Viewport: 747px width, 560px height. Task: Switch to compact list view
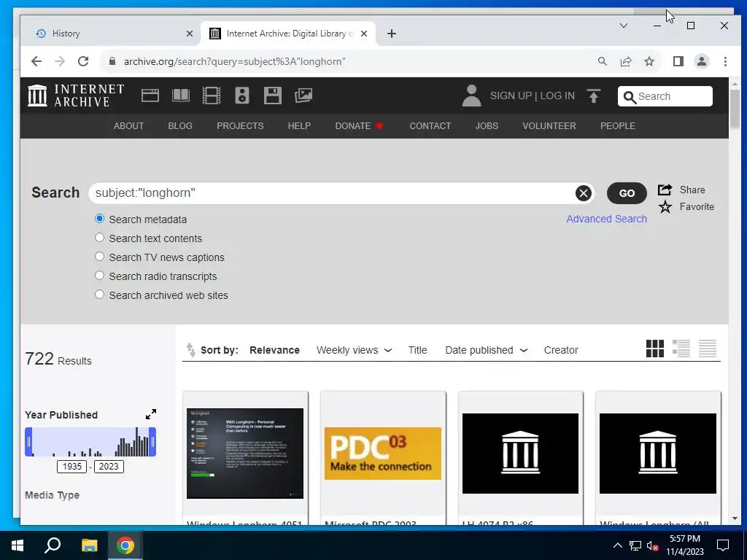(x=708, y=349)
